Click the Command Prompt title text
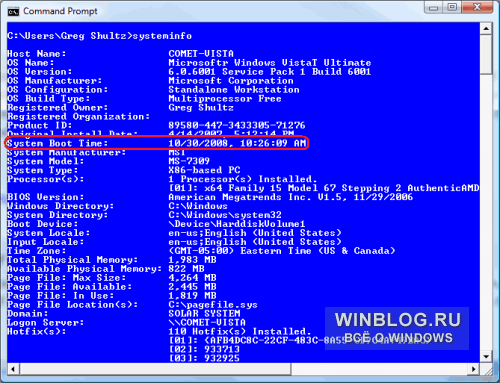 60,11
